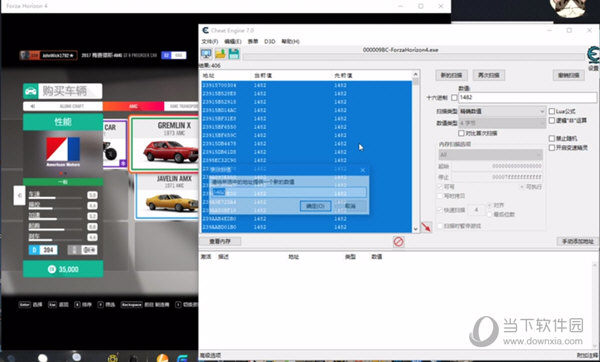Open the 文件(F) menu
This screenshot has width=600, height=362.
pos(210,41)
